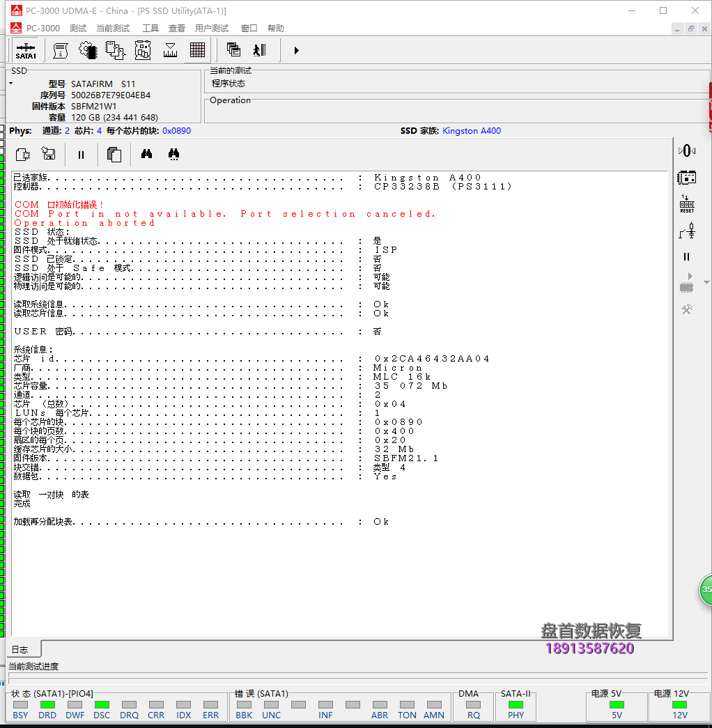Click the red grid map icon
This screenshot has width=712, height=728.
[197, 50]
